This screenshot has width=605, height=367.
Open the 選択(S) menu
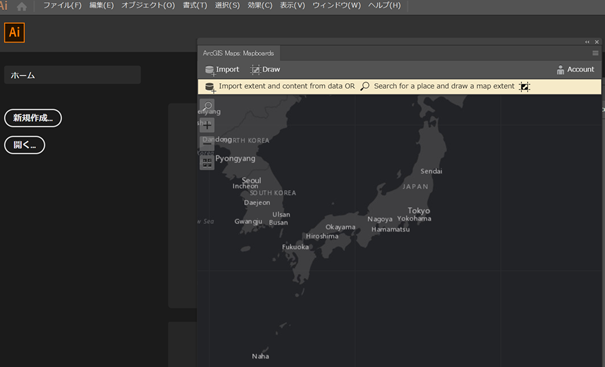(227, 5)
